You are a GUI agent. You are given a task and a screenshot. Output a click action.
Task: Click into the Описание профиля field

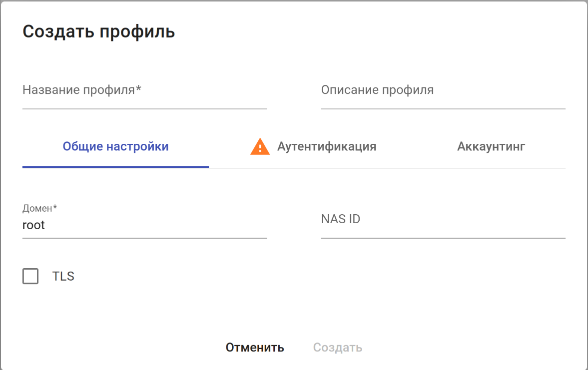[x=443, y=95]
